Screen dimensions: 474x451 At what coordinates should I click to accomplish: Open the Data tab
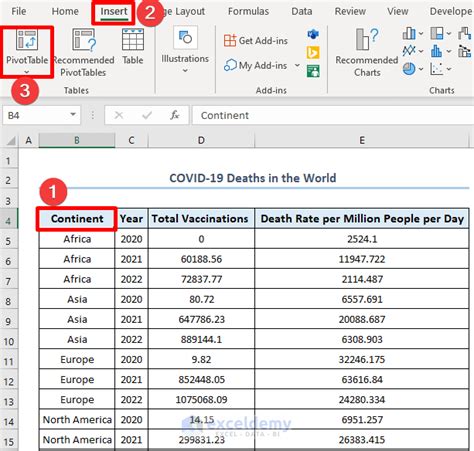302,11
